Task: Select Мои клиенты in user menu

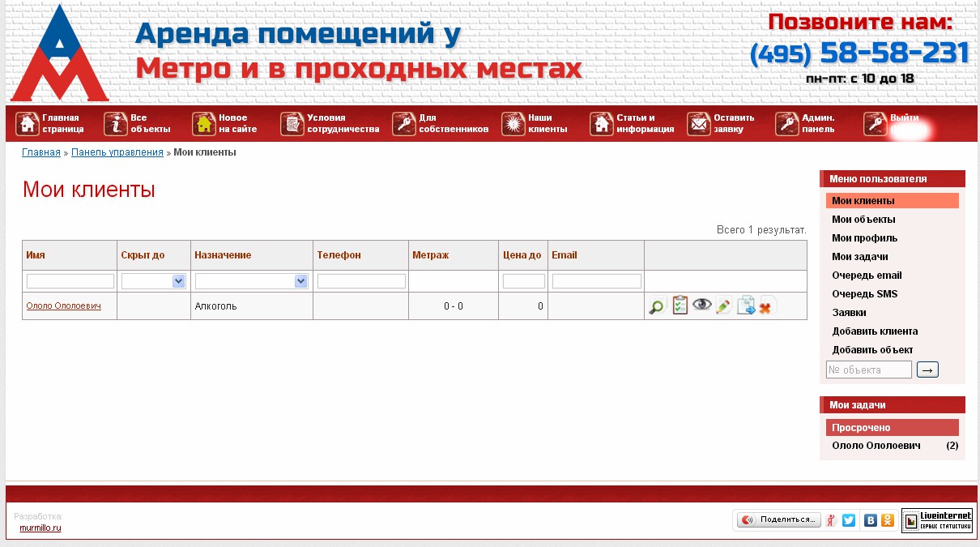Action: (893, 201)
